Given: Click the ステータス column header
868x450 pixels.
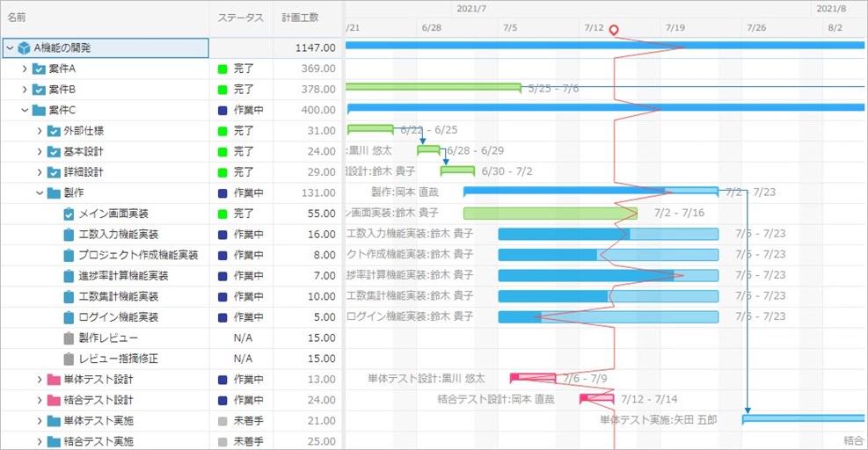Looking at the screenshot, I should pyautogui.click(x=240, y=18).
